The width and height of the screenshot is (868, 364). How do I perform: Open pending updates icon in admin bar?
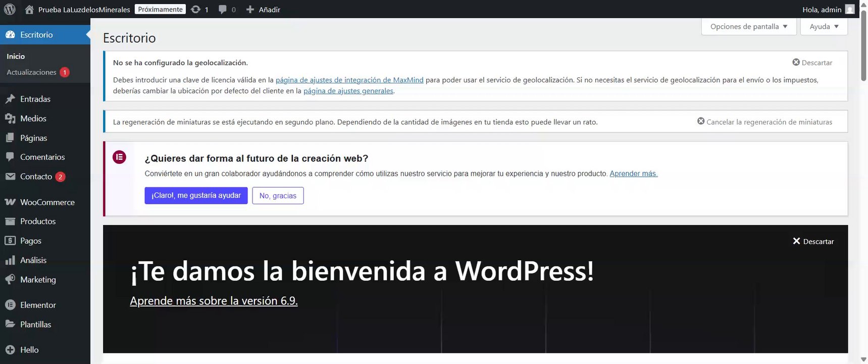(196, 9)
